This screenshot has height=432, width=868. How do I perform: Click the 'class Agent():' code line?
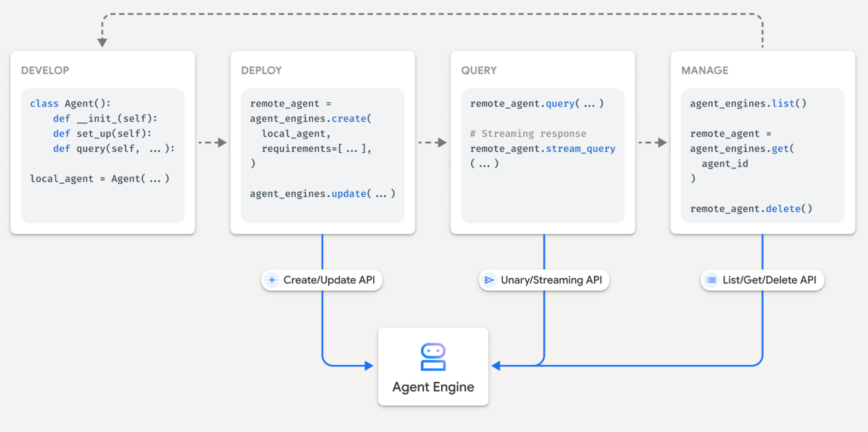70,103
